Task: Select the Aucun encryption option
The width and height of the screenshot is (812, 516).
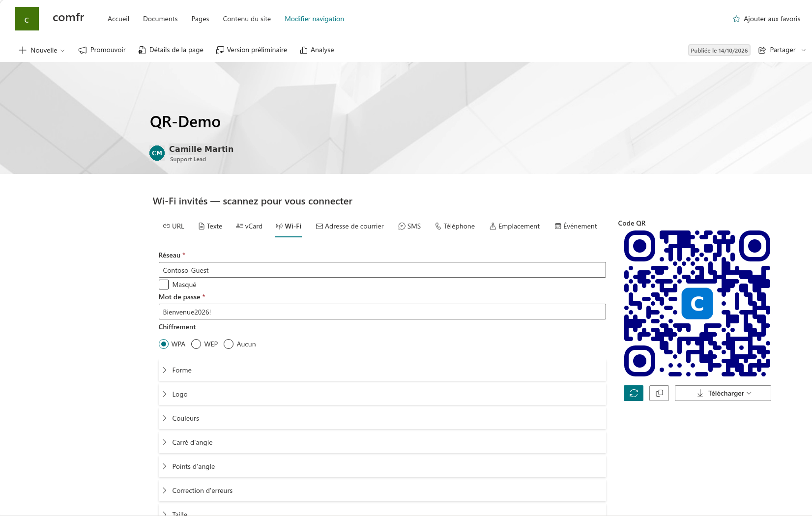Action: 229,344
